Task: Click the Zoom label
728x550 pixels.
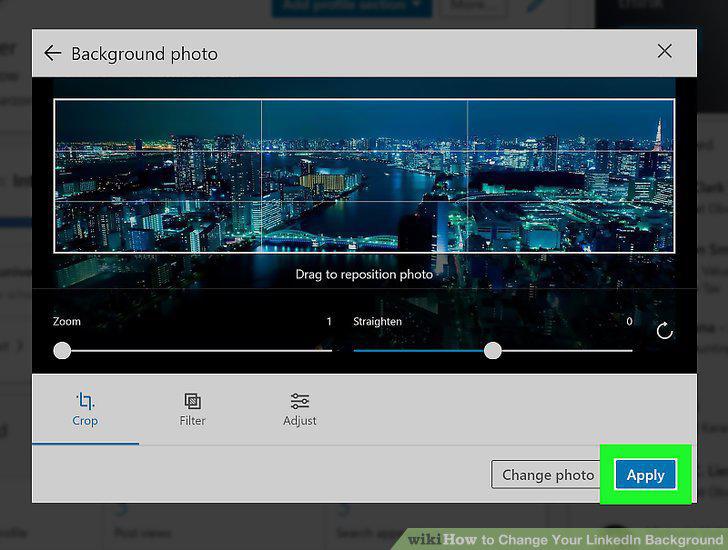Action: tap(66, 321)
